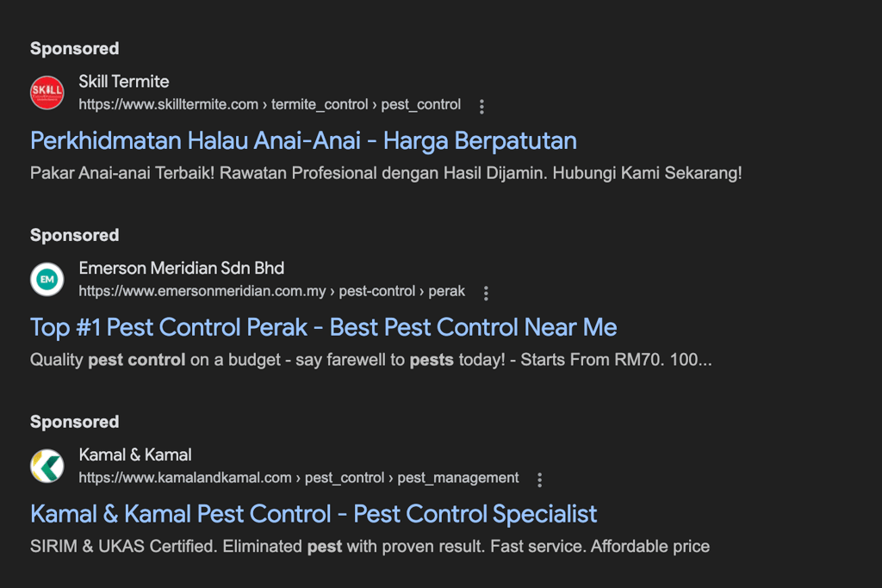Click the Pakar Anai-anai Terbaik description text
Viewport: 882px width, 588px height.
pos(386,173)
